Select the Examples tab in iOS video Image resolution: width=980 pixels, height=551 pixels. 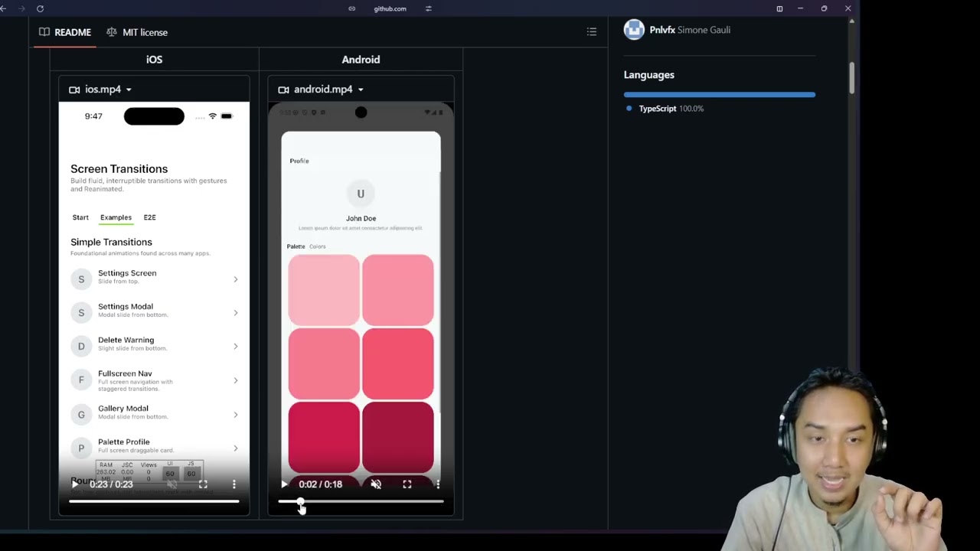[116, 217]
